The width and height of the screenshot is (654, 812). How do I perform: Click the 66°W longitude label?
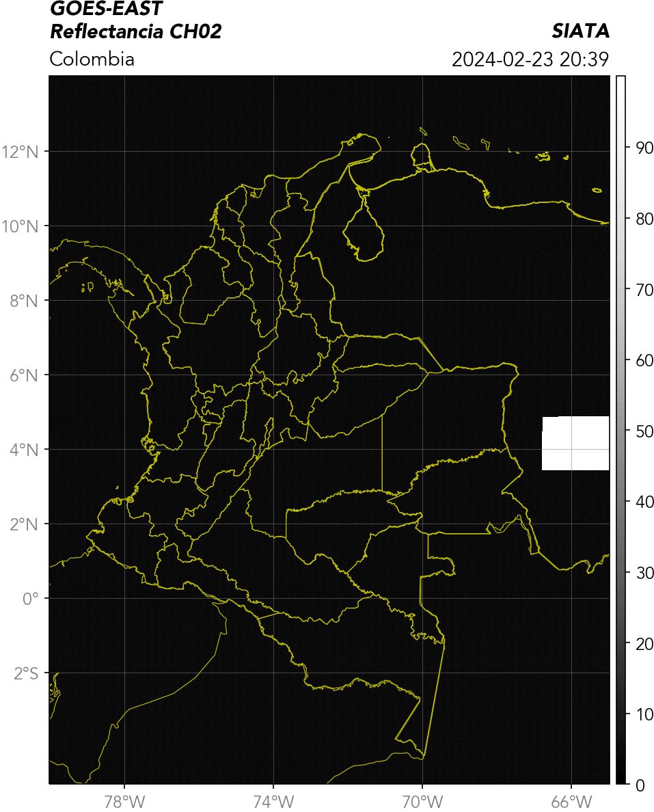pos(571,802)
